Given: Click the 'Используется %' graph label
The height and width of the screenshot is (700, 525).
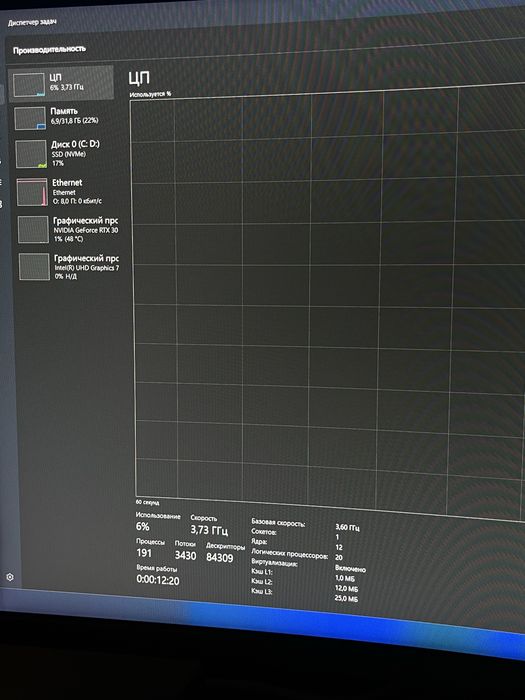Looking at the screenshot, I should click(150, 94).
